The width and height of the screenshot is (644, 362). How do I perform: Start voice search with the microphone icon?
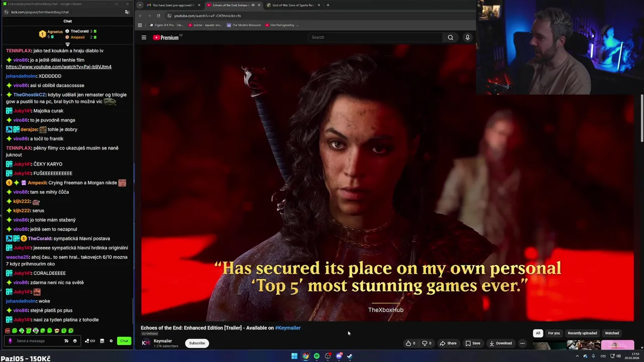coord(467,37)
